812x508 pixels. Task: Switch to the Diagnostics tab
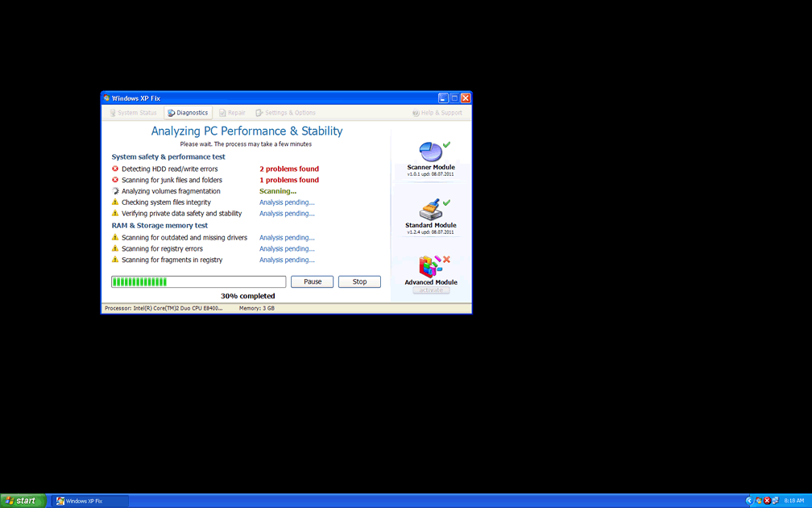(188, 113)
